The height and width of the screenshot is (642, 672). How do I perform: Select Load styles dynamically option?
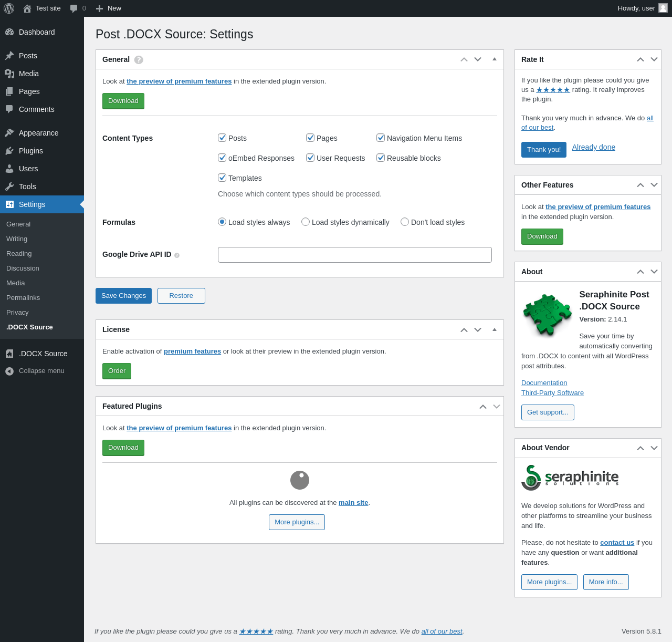(x=306, y=222)
